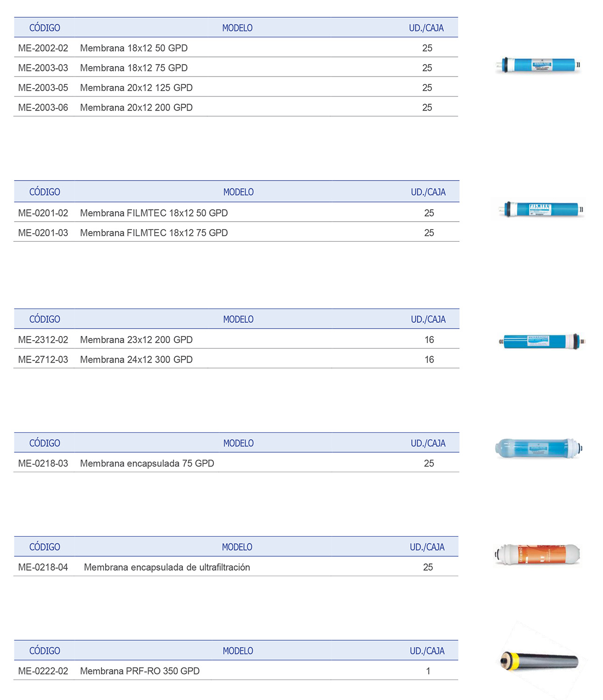Click Membrana 18x12 75 GPD row
The image size is (603, 700).
pos(133,68)
